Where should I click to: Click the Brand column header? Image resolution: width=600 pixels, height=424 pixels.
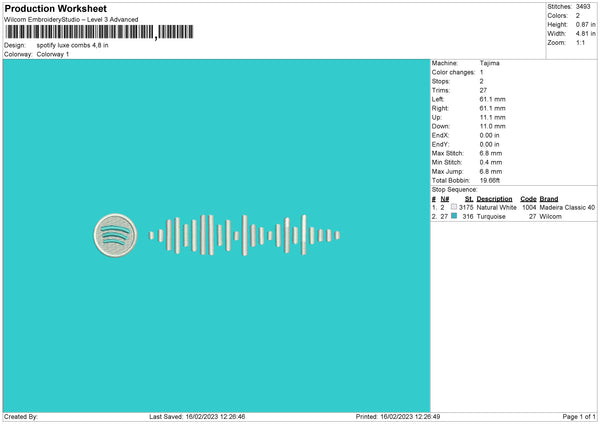549,199
